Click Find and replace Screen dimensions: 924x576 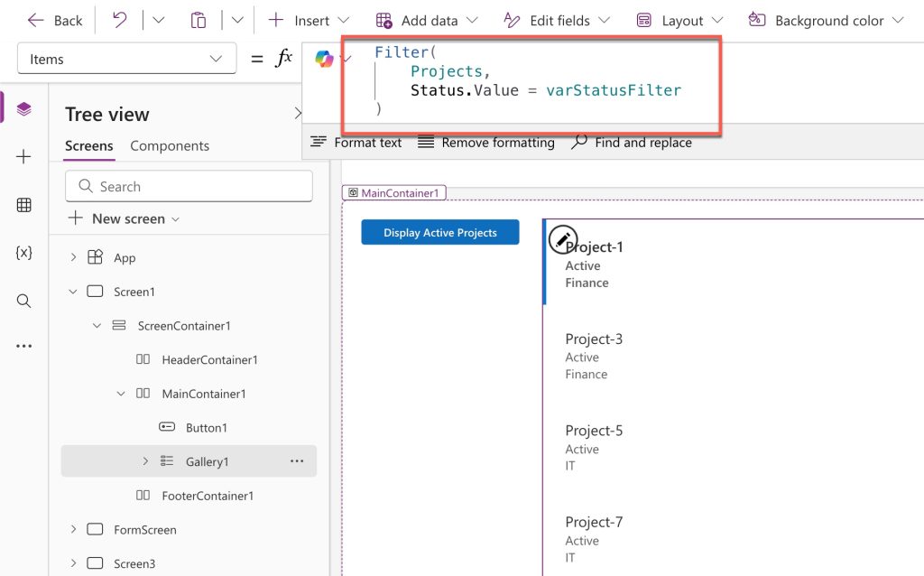pyautogui.click(x=631, y=142)
